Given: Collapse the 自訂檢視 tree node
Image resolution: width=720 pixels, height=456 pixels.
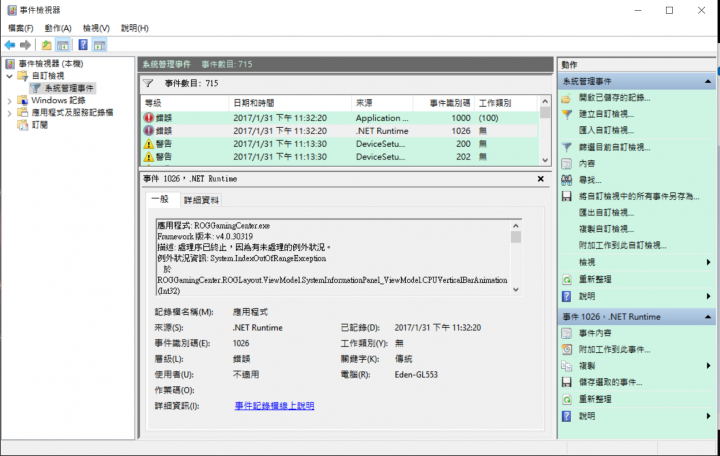Looking at the screenshot, I should click(9, 76).
